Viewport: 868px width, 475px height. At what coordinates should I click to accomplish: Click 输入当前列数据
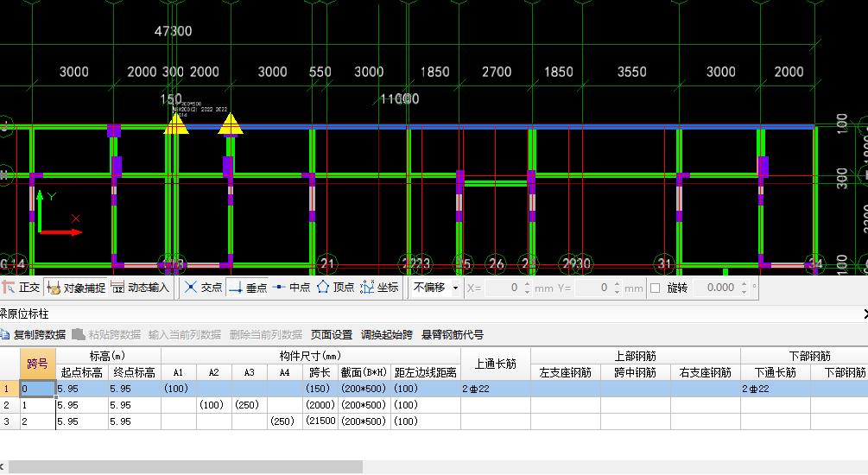pos(184,335)
